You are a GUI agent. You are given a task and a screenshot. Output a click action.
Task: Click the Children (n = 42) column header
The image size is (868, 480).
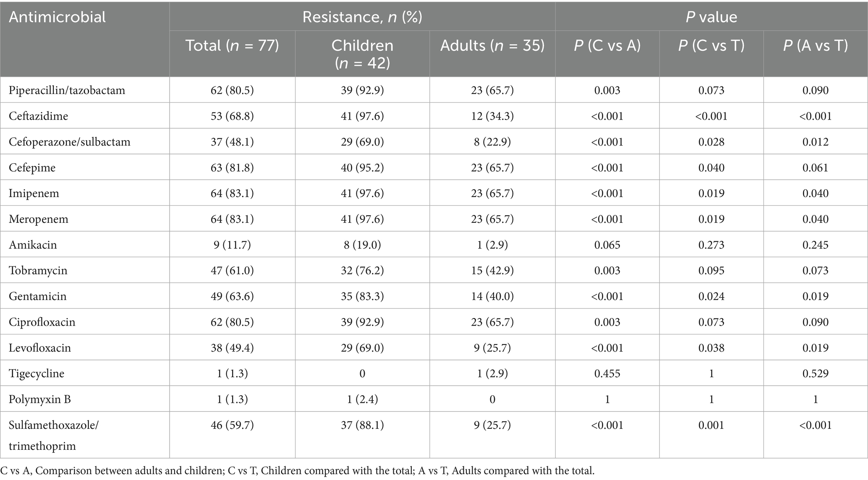tap(362, 54)
